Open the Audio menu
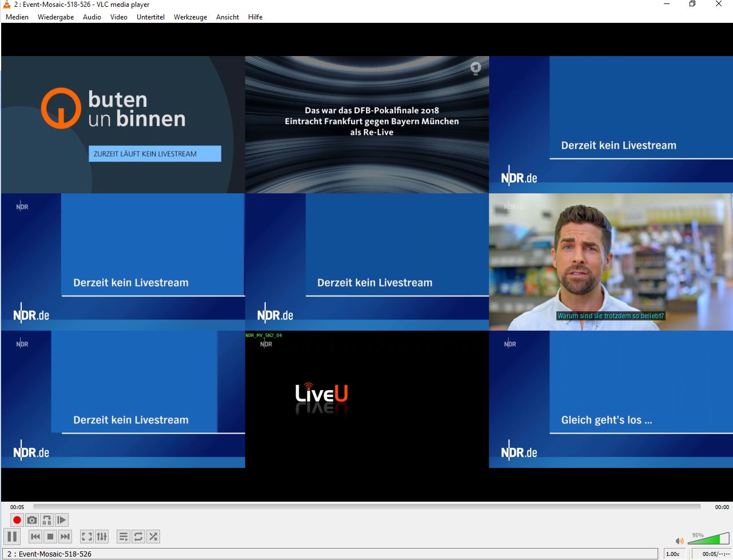 pos(92,17)
